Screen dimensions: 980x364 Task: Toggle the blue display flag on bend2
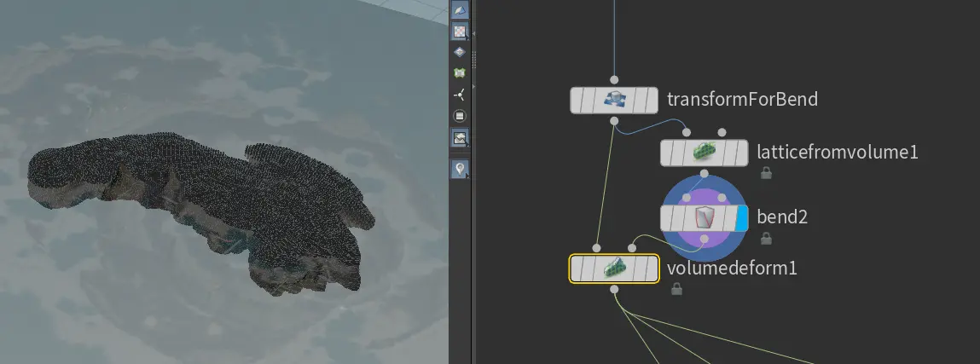point(742,218)
